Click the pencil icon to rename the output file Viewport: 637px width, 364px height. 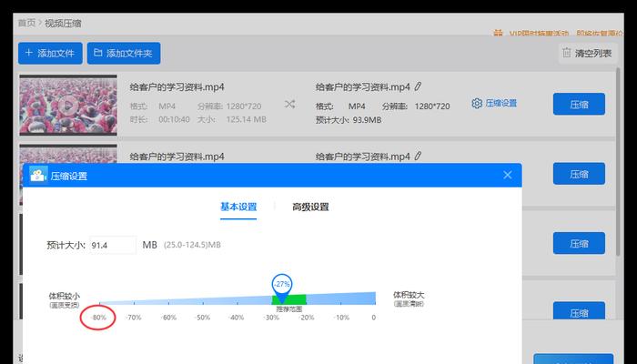click(418, 87)
